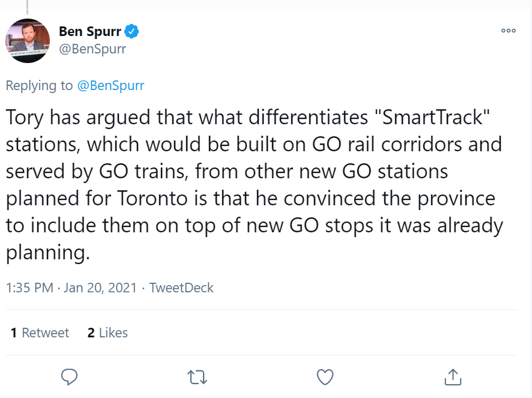
Task: Click the blue verified badge
Action: pos(132,31)
